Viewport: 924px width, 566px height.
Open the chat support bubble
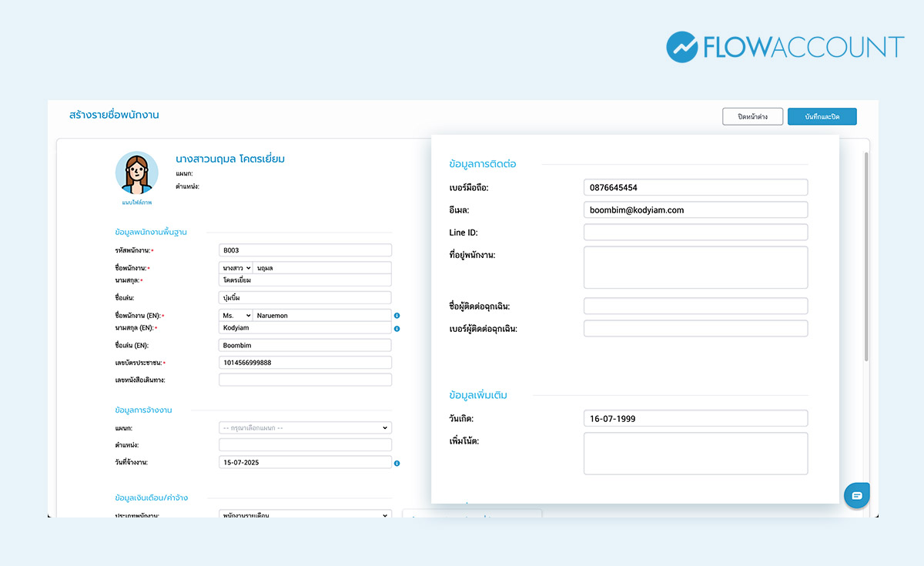pos(856,495)
